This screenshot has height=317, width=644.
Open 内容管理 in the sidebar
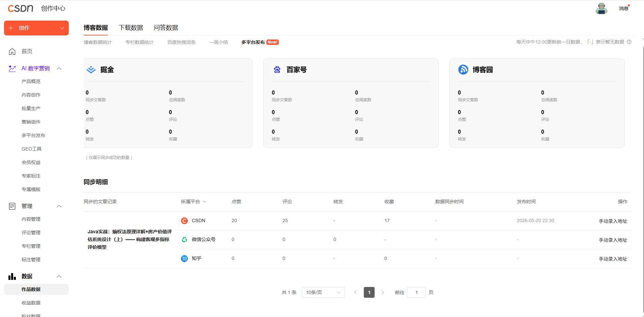tap(31, 219)
